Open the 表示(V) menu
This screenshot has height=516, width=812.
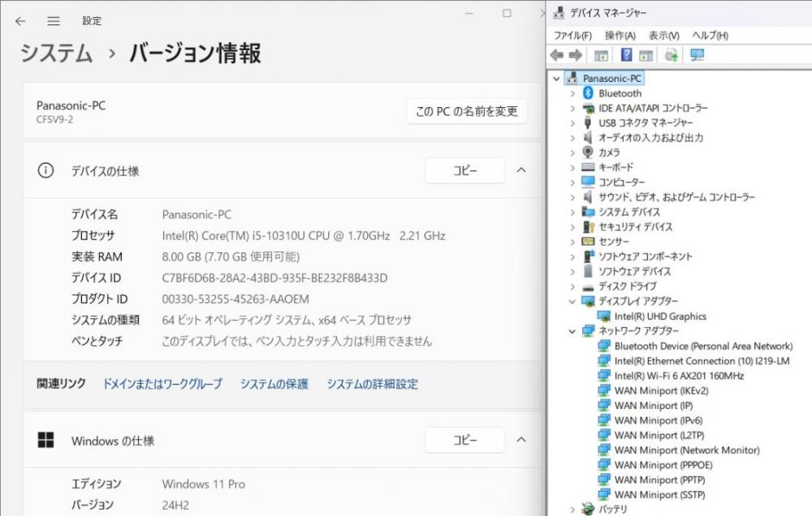(664, 35)
